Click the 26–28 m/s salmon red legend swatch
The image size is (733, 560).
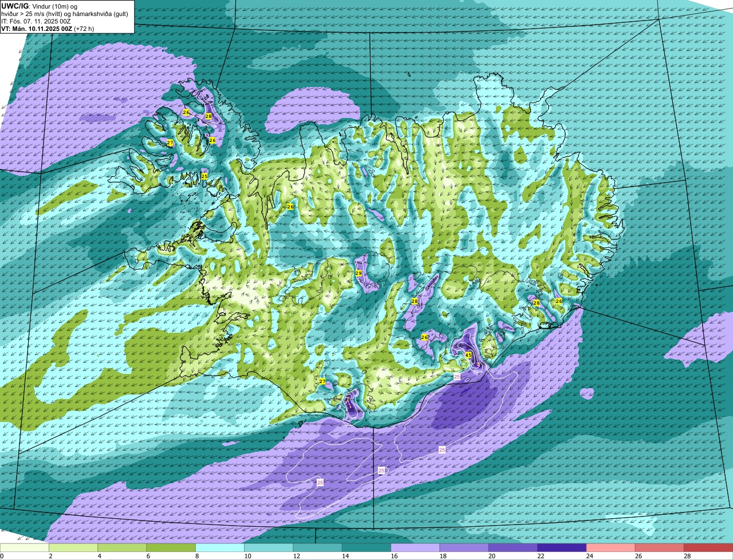click(660, 547)
